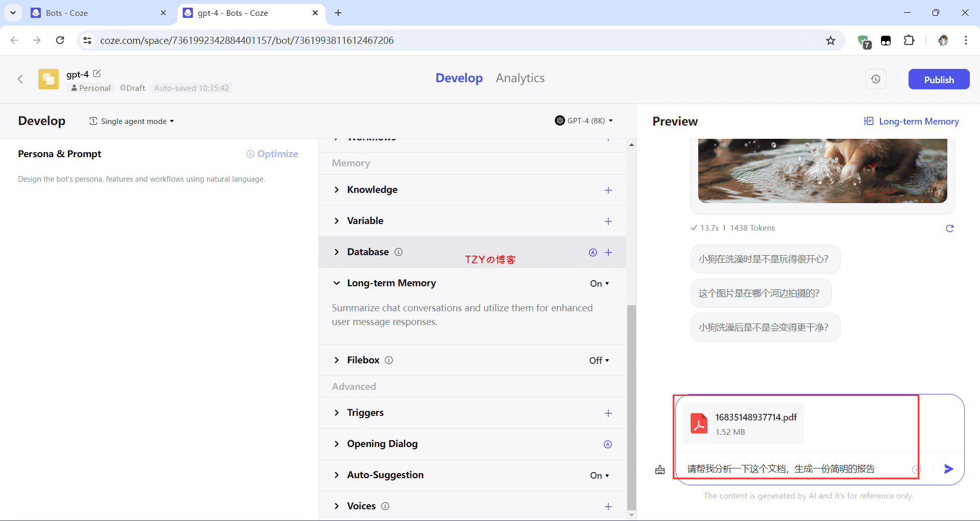Screen dimensions: 980x521
Task: Toggle Auto-Suggestion On setting
Action: click(x=599, y=476)
